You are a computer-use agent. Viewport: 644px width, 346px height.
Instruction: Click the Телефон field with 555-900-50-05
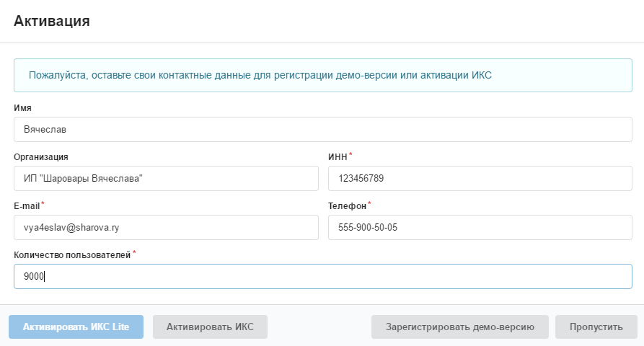(x=480, y=227)
